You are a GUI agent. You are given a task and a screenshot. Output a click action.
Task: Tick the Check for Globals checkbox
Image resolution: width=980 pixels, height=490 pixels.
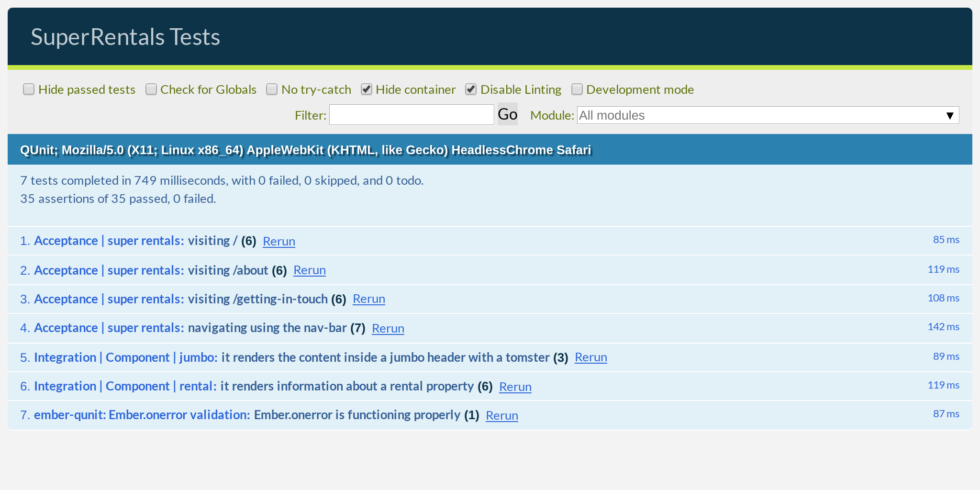(151, 89)
